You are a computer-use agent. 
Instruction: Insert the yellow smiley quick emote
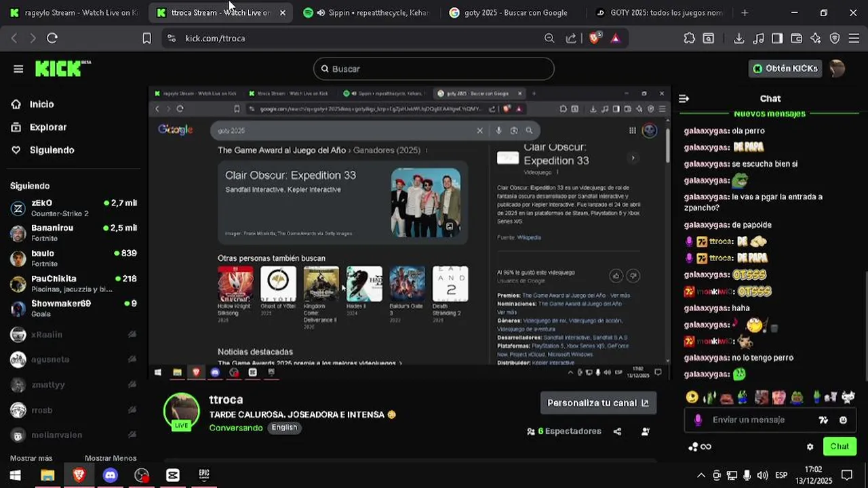(x=692, y=398)
